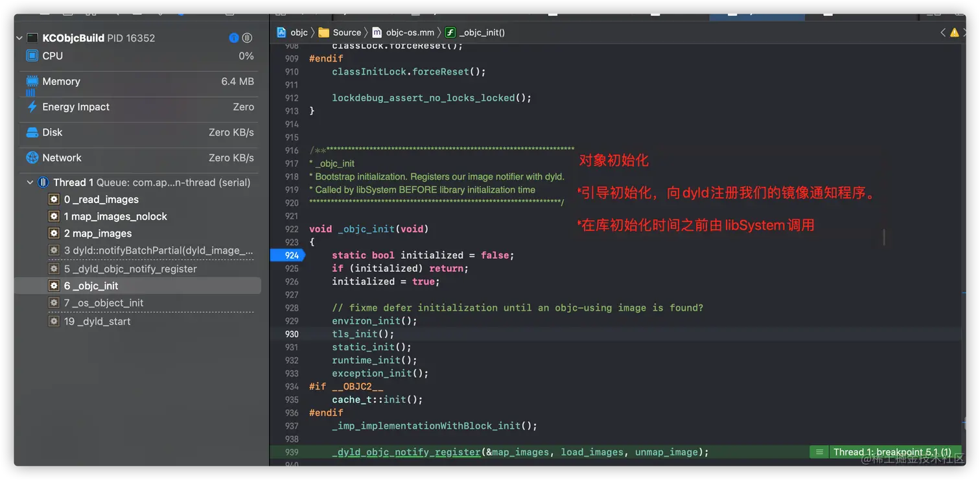Image resolution: width=980 pixels, height=480 pixels.
Task: Click line number 930 in the gutter
Action: [x=292, y=334]
